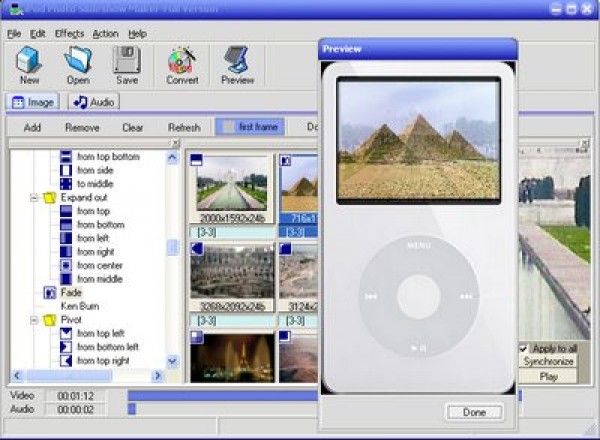
Task: Open the Action menu
Action: coord(105,34)
